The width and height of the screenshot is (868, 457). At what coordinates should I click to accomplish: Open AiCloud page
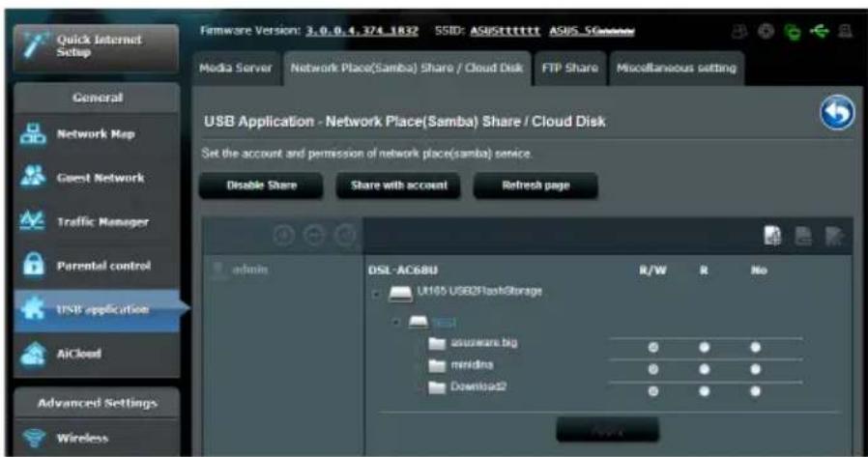[96, 354]
